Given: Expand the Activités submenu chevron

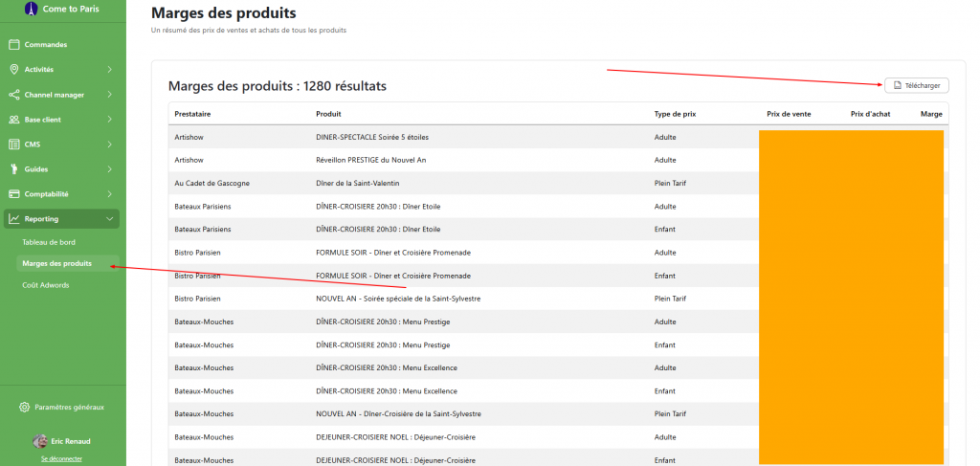Looking at the screenshot, I should [110, 69].
